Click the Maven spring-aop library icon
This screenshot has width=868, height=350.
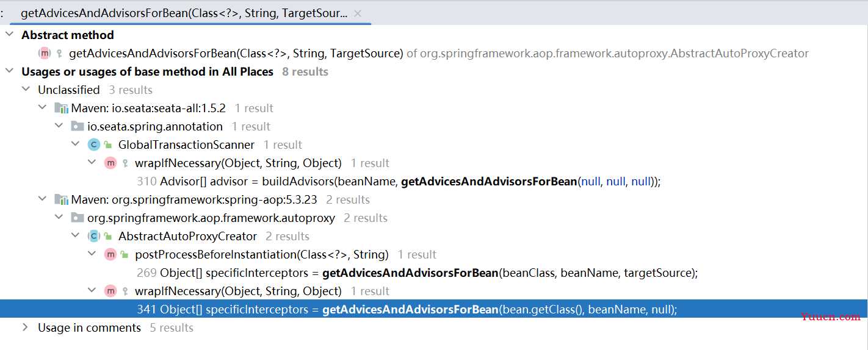[x=61, y=199]
